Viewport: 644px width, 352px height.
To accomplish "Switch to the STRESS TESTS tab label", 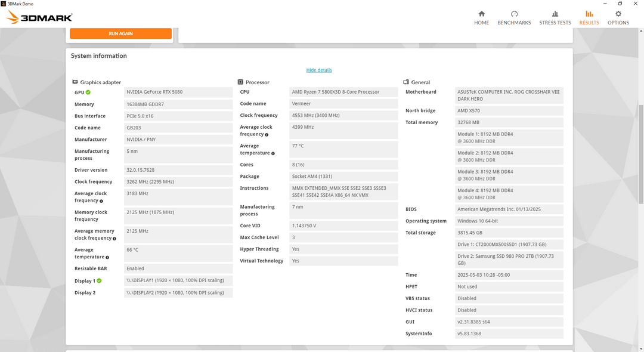I will [555, 23].
